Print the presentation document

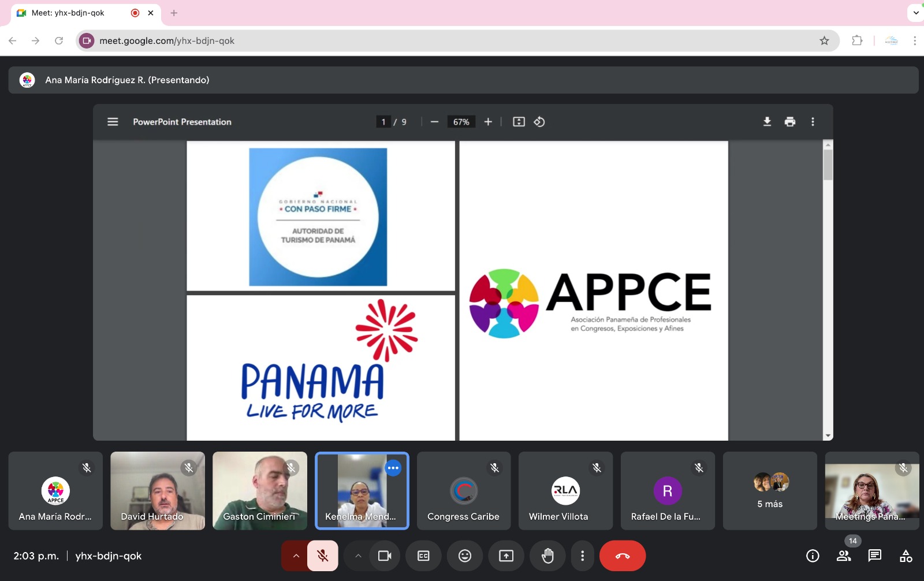[x=790, y=122]
